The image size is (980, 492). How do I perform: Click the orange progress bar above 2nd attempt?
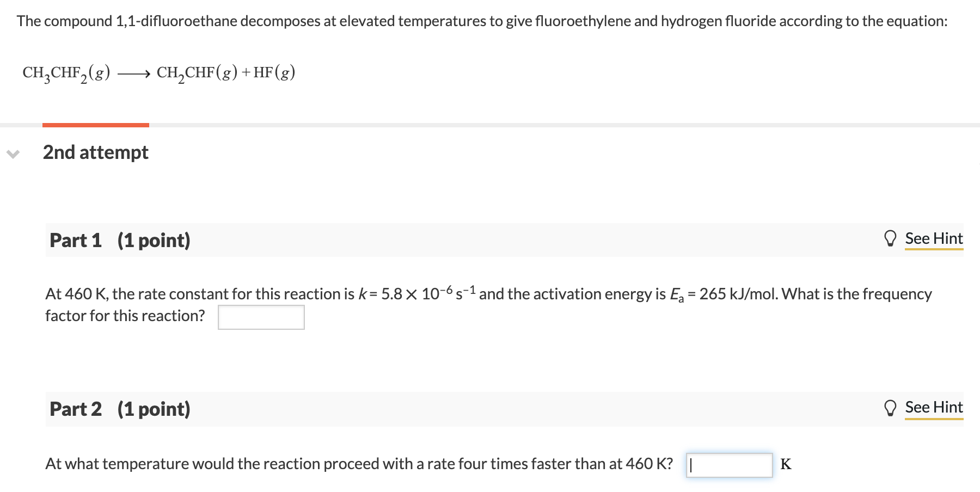pos(95,125)
